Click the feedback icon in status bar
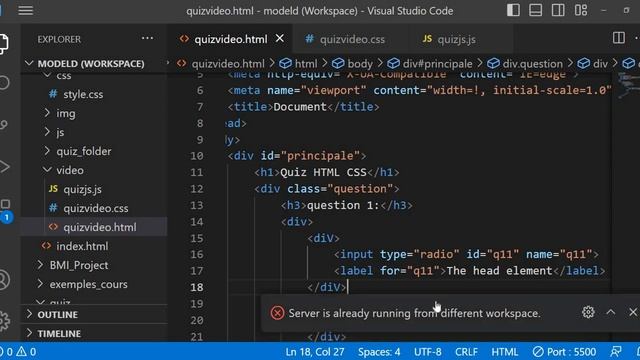 pos(616,352)
